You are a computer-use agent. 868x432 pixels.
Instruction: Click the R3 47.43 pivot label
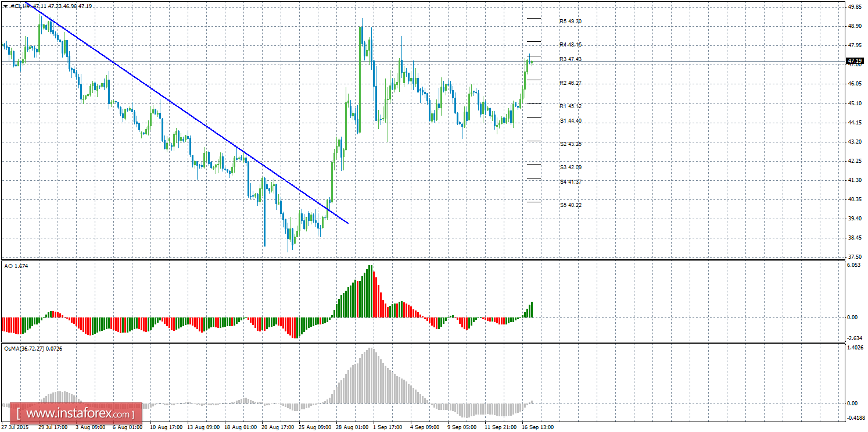pos(570,59)
